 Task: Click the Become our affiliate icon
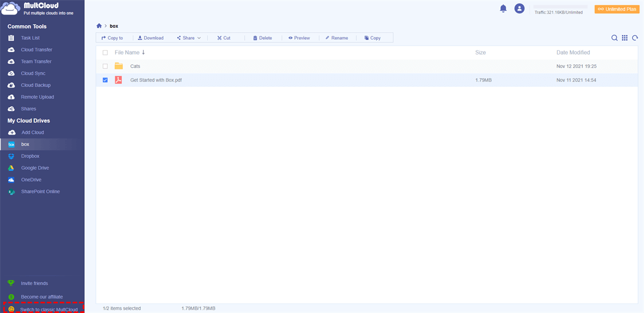[x=11, y=296]
